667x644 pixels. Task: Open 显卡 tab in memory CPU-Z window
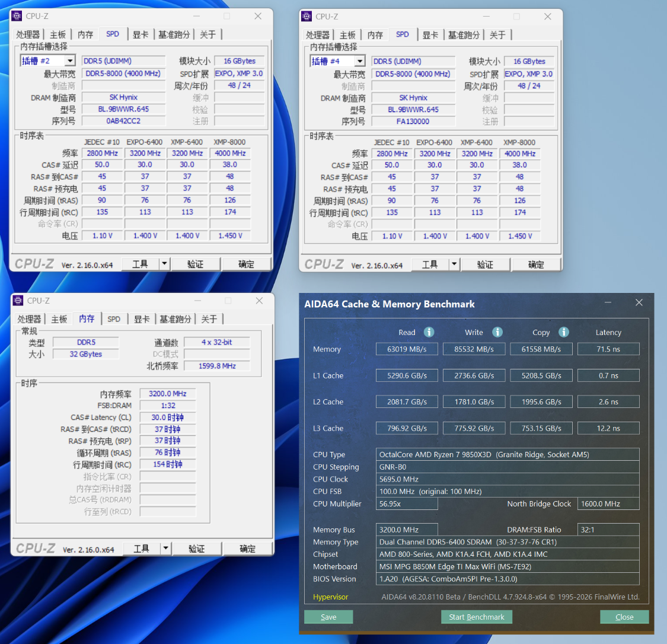point(142,319)
